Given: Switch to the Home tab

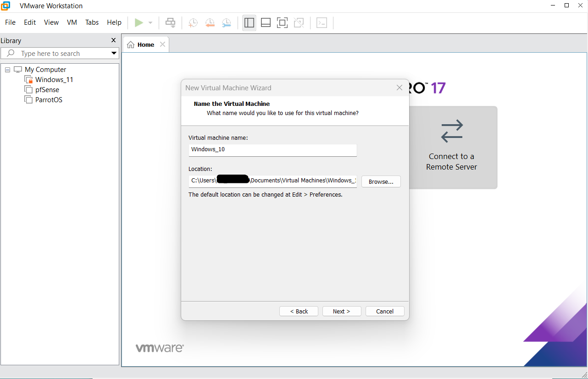Looking at the screenshot, I should click(146, 44).
